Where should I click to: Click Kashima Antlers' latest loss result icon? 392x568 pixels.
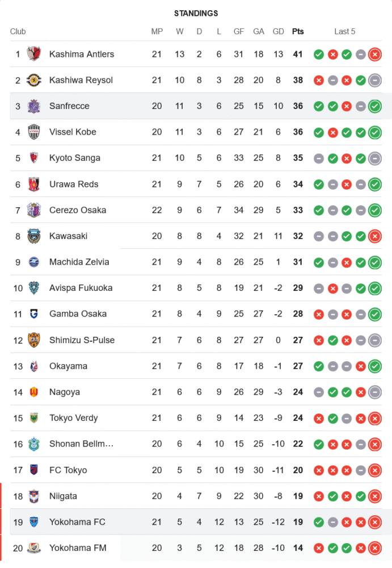(x=374, y=55)
